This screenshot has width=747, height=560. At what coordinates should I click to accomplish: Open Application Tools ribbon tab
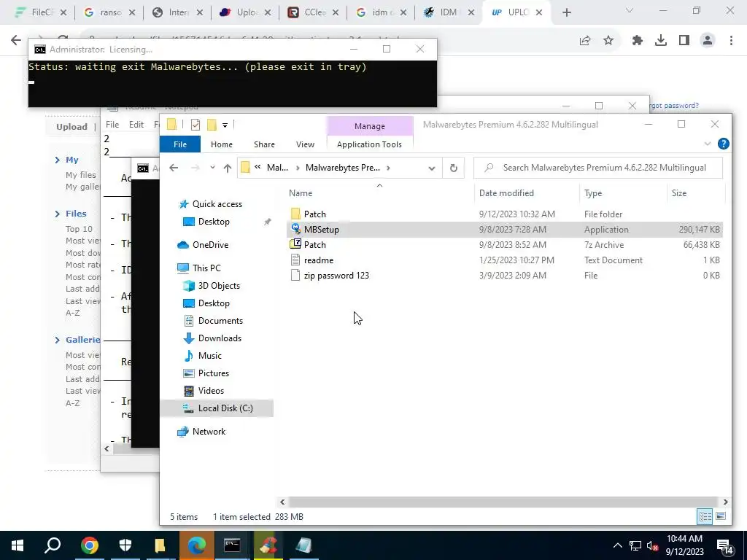(369, 144)
